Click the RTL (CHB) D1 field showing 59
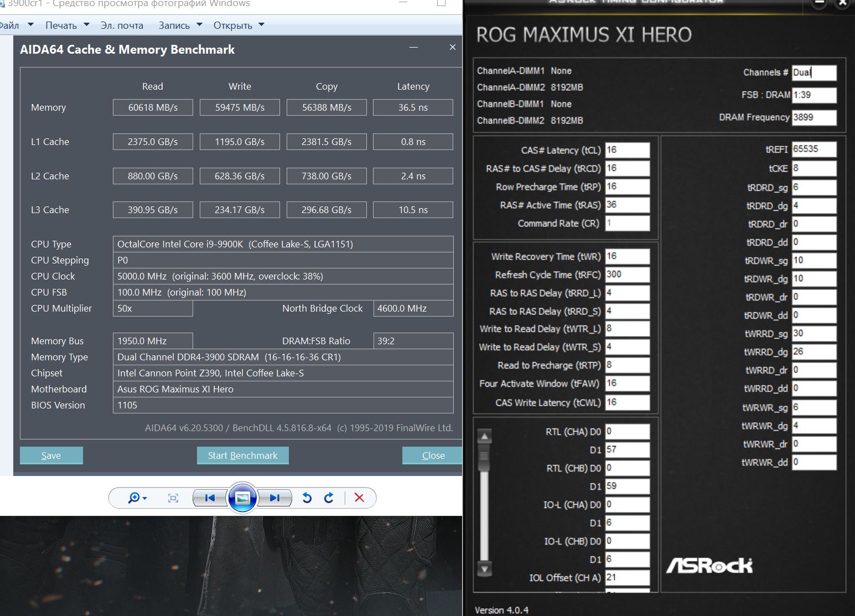 (x=628, y=486)
